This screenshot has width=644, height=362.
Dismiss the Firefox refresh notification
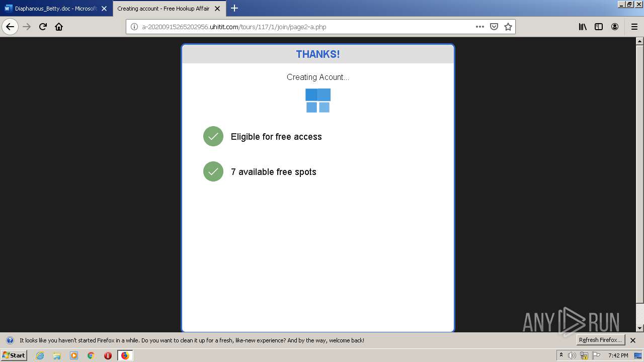pyautogui.click(x=633, y=340)
